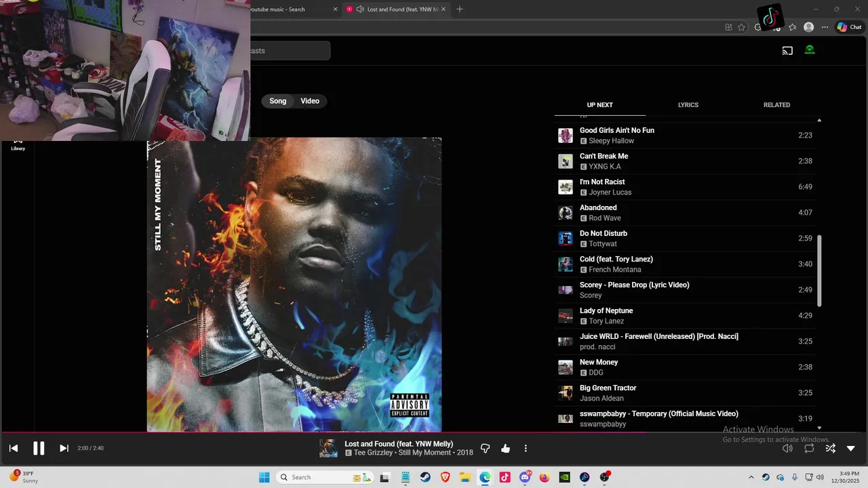Open a new browser tab
The width and height of the screenshot is (868, 488).
(x=460, y=9)
